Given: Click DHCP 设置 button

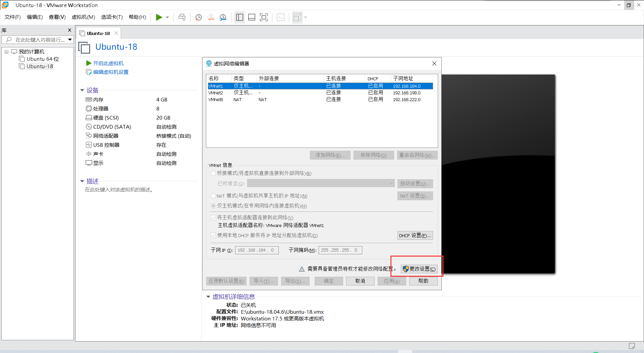Looking at the screenshot, I should coord(415,235).
